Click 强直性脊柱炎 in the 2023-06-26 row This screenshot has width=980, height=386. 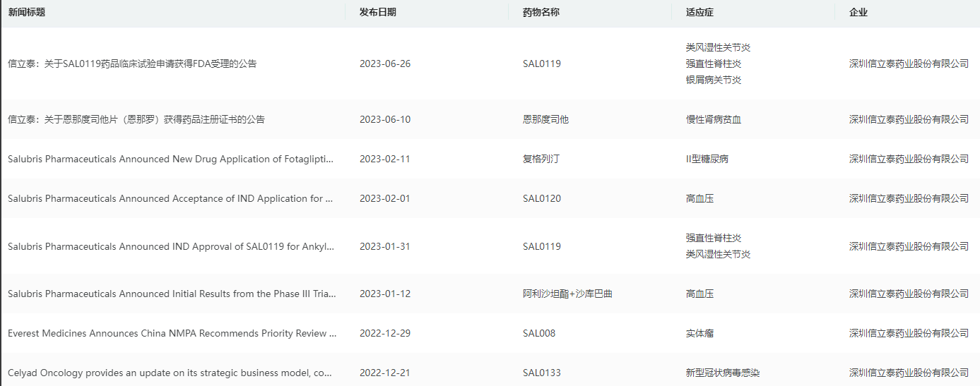[714, 64]
